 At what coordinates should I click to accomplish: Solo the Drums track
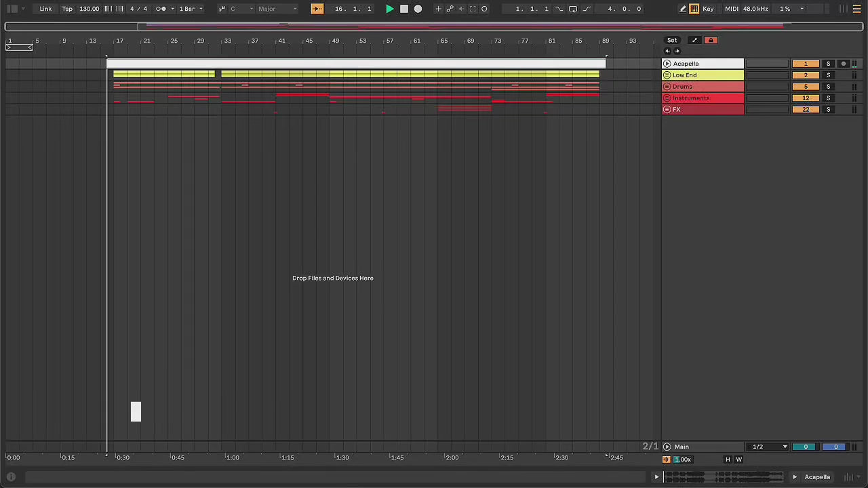828,87
